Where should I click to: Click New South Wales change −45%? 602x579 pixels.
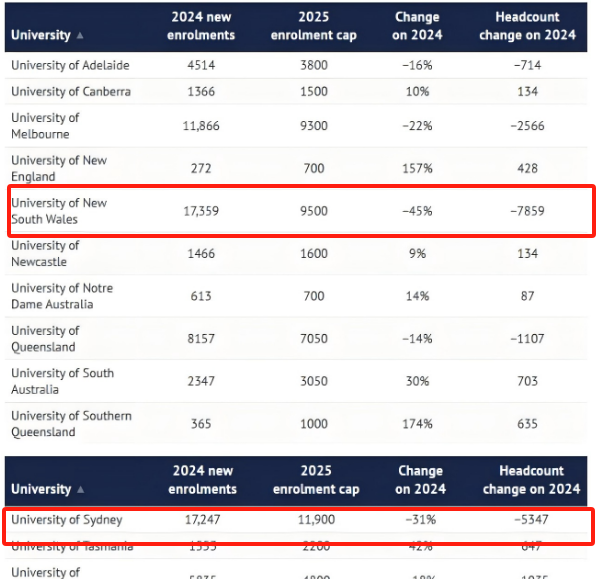tap(417, 211)
